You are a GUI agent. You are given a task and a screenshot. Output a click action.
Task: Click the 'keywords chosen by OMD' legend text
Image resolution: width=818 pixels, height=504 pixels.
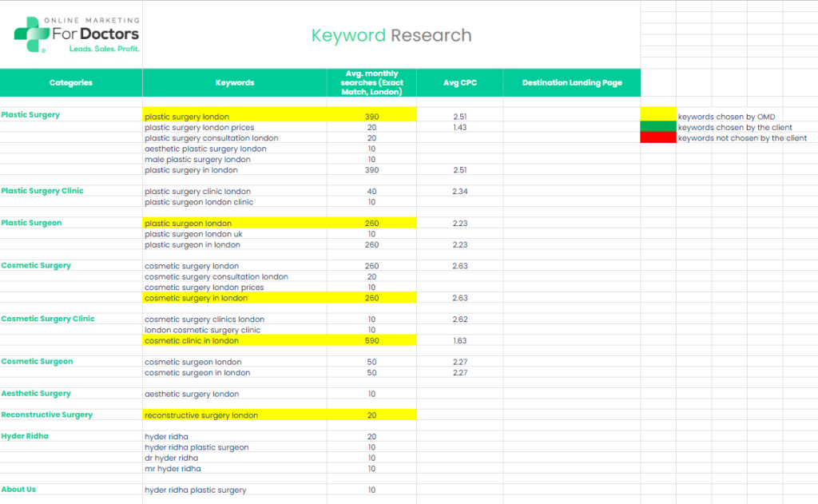point(726,117)
